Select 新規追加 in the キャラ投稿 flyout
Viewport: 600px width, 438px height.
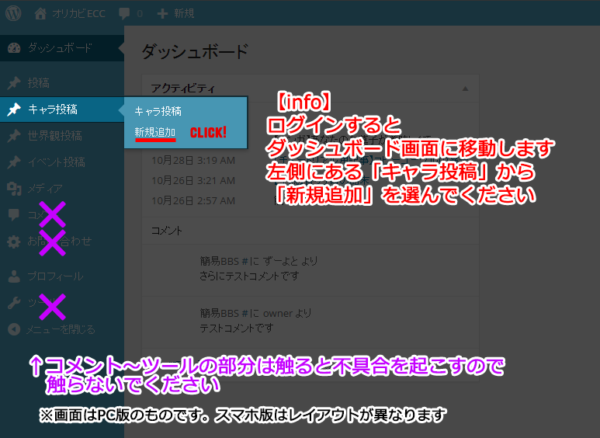pos(155,133)
